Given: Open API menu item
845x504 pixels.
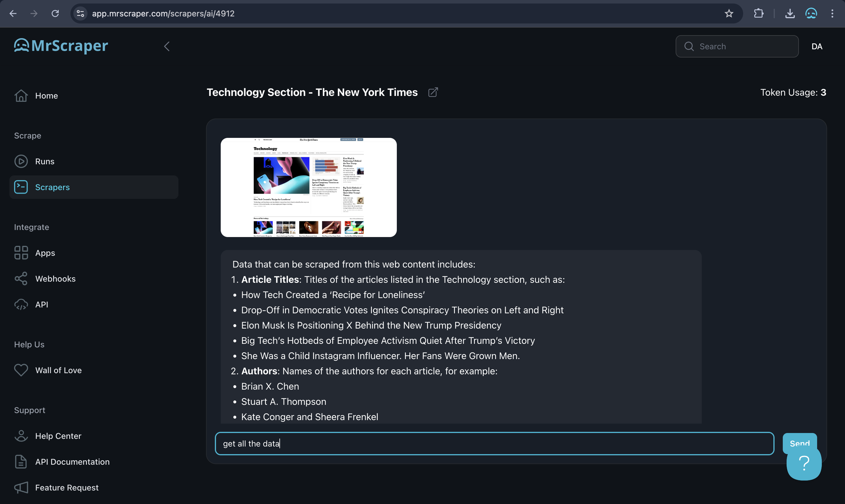Looking at the screenshot, I should [94, 305].
